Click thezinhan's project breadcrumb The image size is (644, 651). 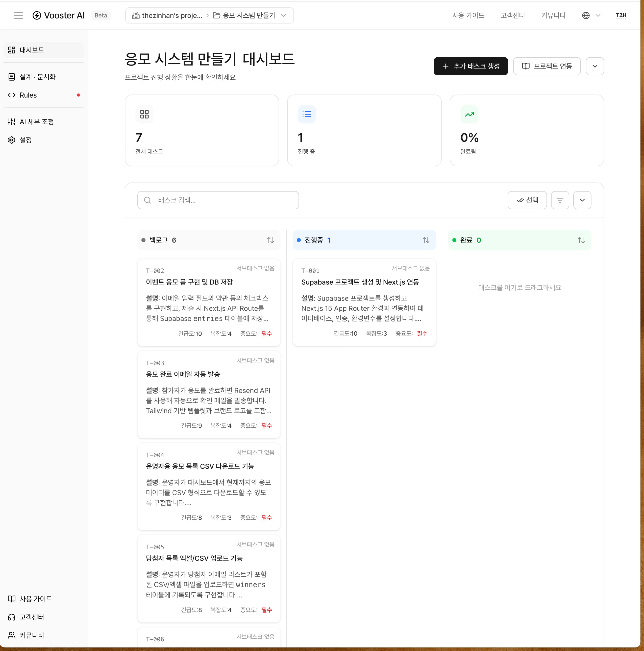coord(167,15)
